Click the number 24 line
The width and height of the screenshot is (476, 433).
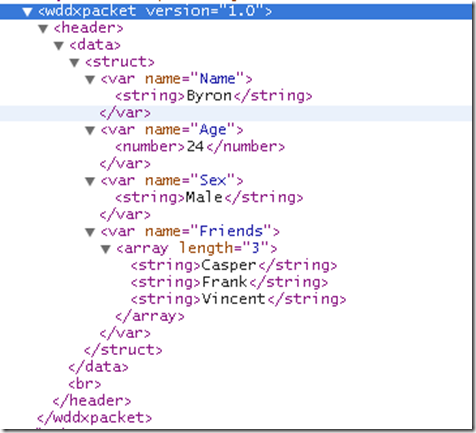200,147
